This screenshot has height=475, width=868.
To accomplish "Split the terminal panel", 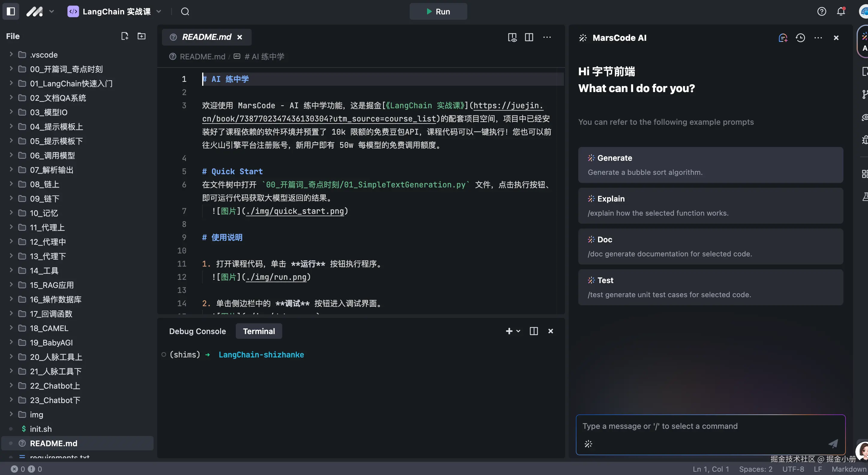I will pyautogui.click(x=534, y=331).
